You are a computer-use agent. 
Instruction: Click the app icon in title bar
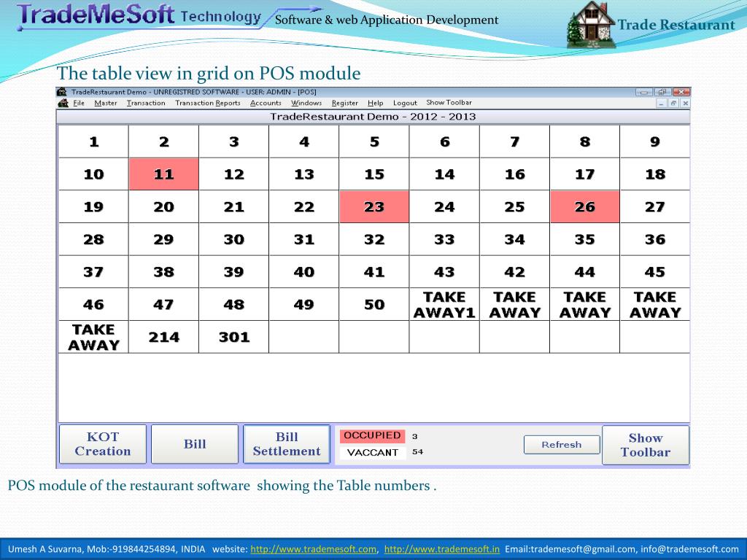pyautogui.click(x=61, y=92)
